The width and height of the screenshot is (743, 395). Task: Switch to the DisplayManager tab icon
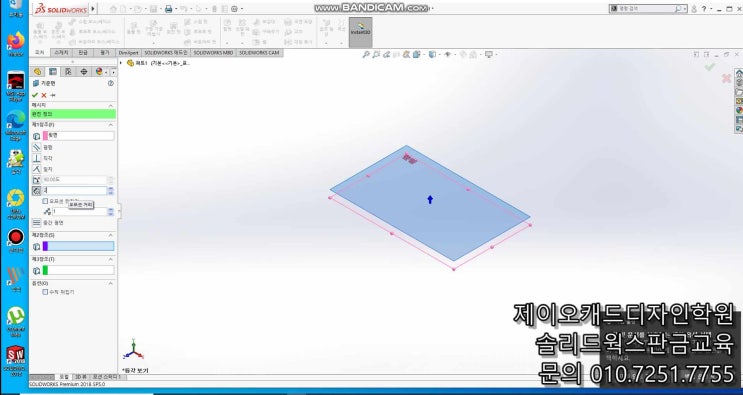(x=99, y=72)
